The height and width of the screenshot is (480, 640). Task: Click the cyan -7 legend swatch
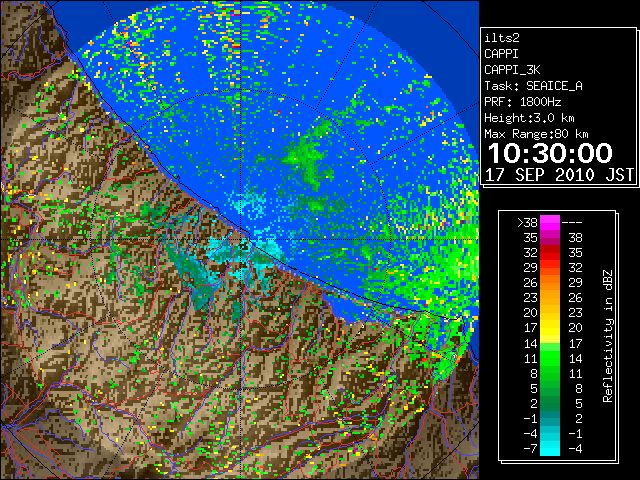[550, 448]
